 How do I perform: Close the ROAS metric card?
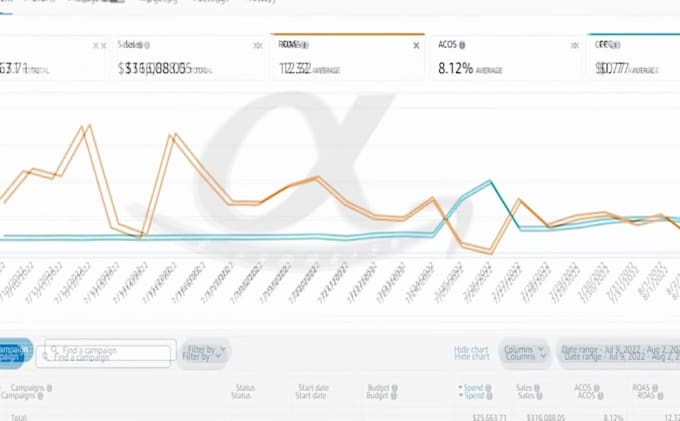click(416, 46)
